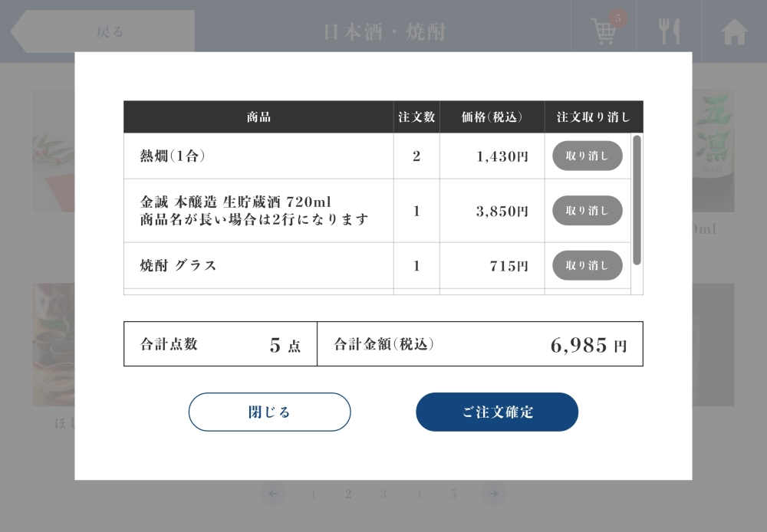
Task: Select page 5 in pagination
Action: (453, 494)
